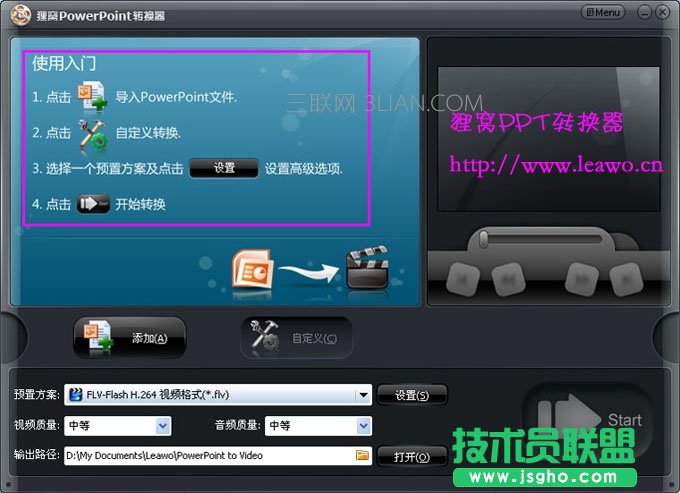The height and width of the screenshot is (493, 680).
Task: Expand the 视频质量 video quality dropdown
Action: [118, 426]
